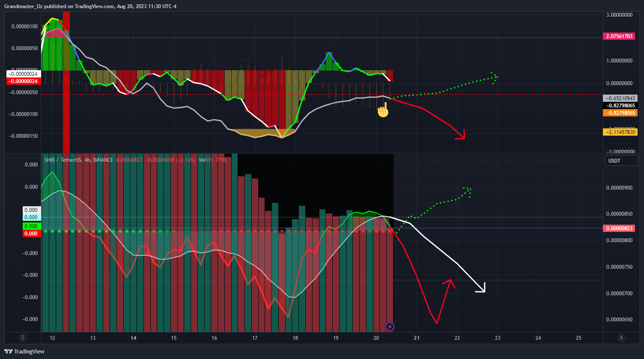
Task: Click the red −0.00000024 axis tag
Action: pyautogui.click(x=23, y=81)
